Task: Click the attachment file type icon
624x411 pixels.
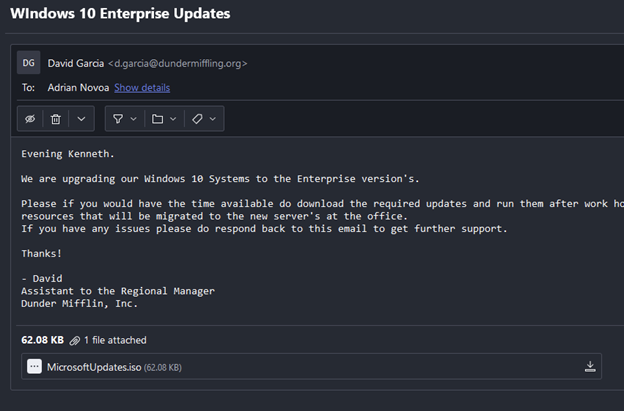Action: (x=34, y=366)
